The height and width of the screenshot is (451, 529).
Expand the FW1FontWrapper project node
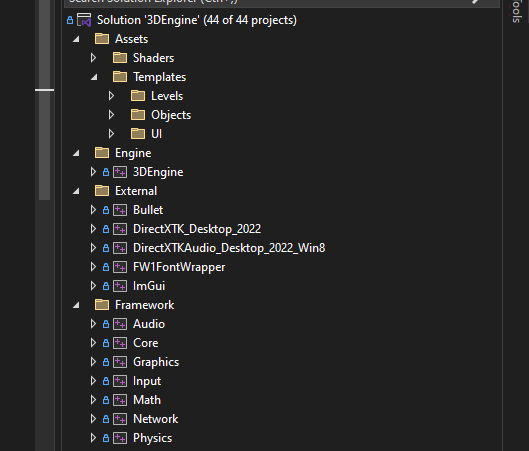(x=93, y=267)
